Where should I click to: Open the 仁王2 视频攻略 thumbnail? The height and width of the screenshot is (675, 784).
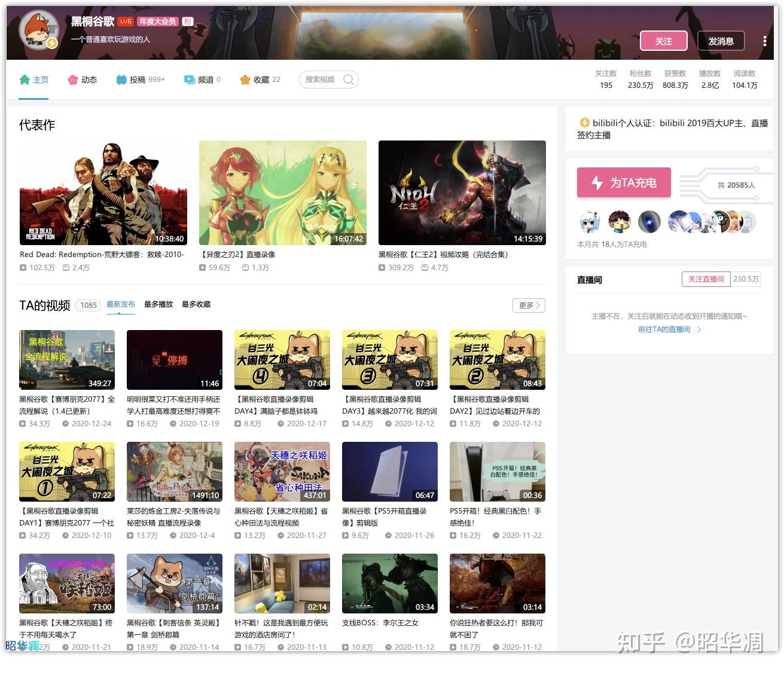point(462,193)
